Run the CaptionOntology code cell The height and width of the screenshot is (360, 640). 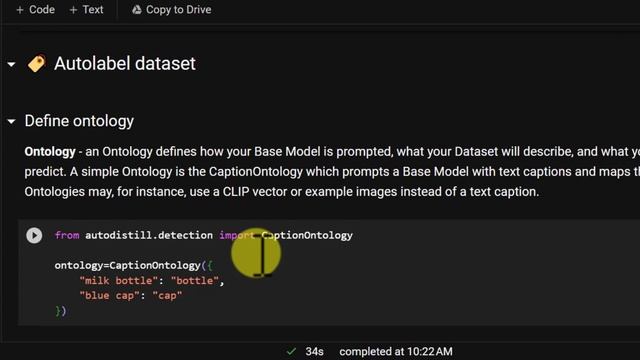tap(34, 236)
